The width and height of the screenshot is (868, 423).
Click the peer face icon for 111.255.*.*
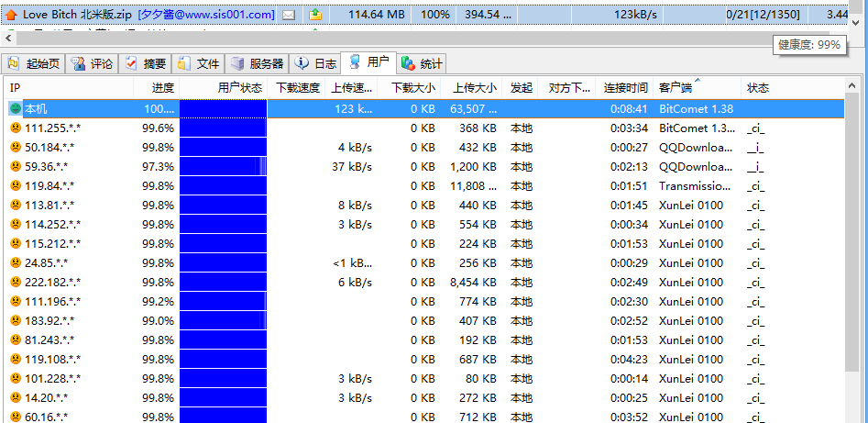[x=15, y=128]
